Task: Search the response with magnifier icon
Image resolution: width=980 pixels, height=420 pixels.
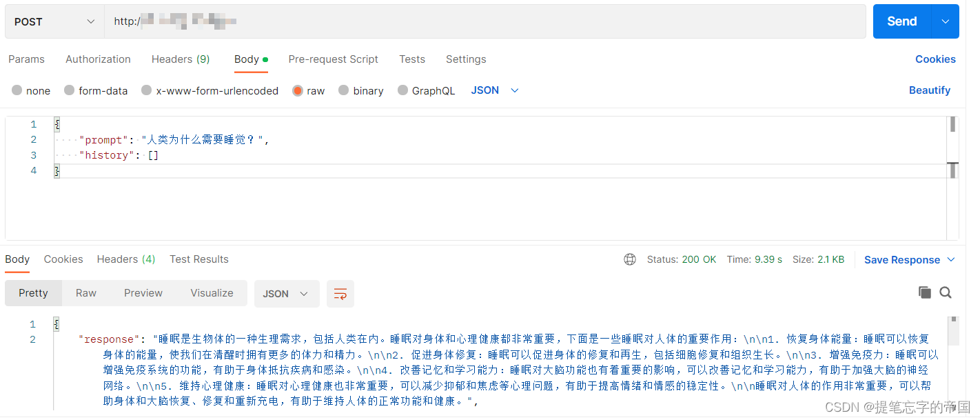Action: pyautogui.click(x=946, y=292)
